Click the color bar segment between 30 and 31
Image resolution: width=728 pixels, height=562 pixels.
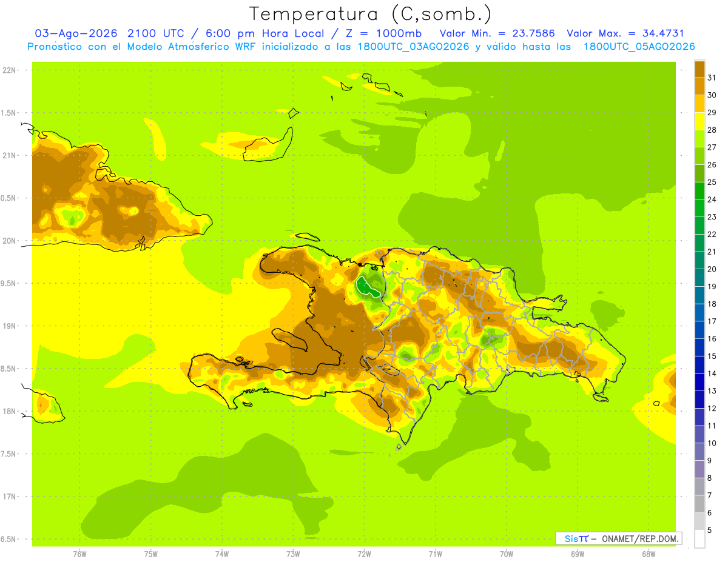pos(699,86)
